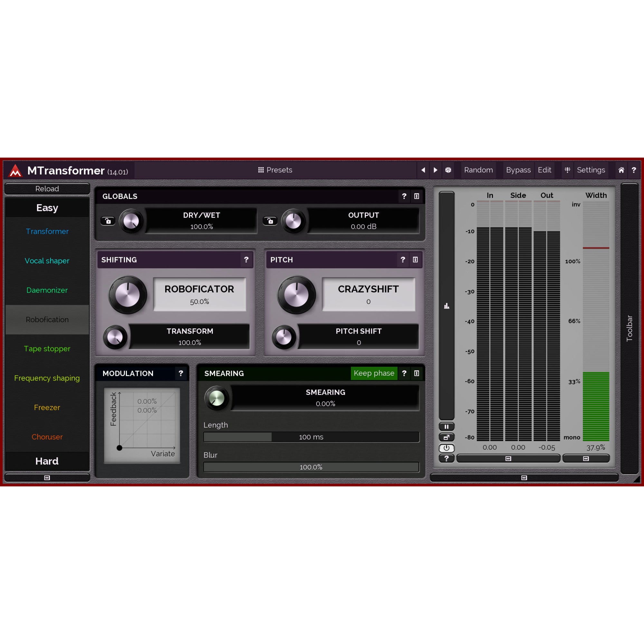This screenshot has height=644, width=644.
Task: Open Shifting panel help icon
Action: [246, 260]
